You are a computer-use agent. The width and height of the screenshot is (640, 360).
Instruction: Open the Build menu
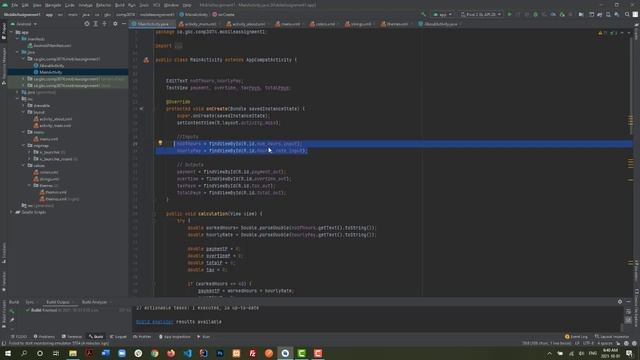(119, 5)
